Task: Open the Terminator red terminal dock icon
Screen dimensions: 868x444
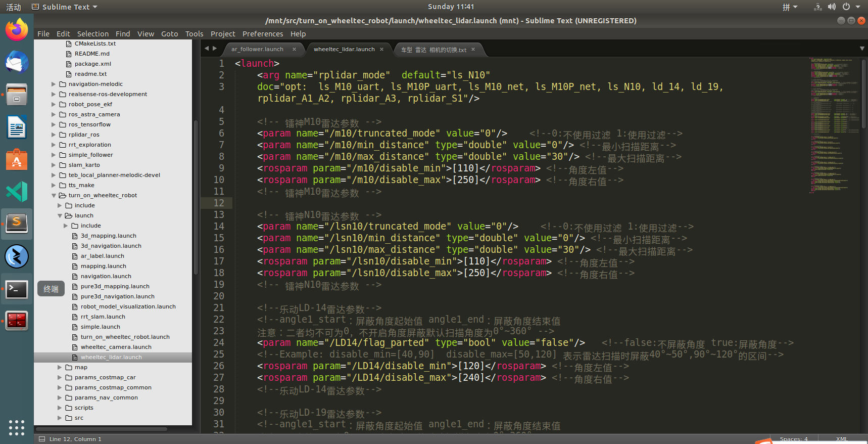Action: tap(17, 321)
